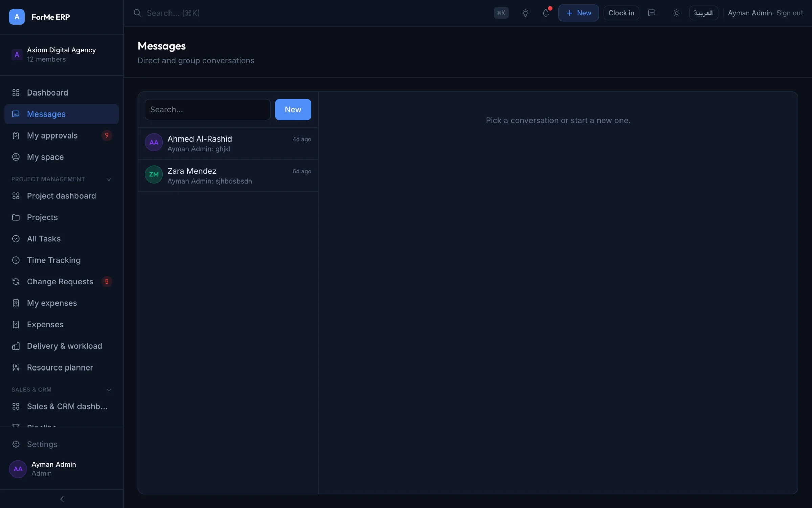812x508 pixels.
Task: Click the lightbulb tips icon
Action: 525,13
